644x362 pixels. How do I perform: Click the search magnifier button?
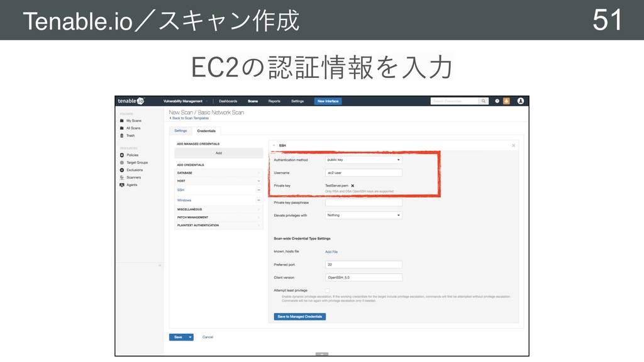pyautogui.click(x=484, y=101)
